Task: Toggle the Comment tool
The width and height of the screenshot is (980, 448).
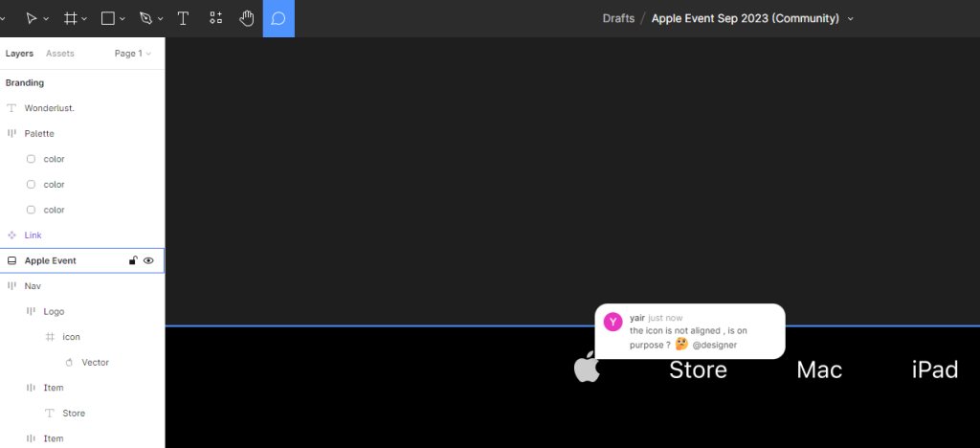Action: 278,18
